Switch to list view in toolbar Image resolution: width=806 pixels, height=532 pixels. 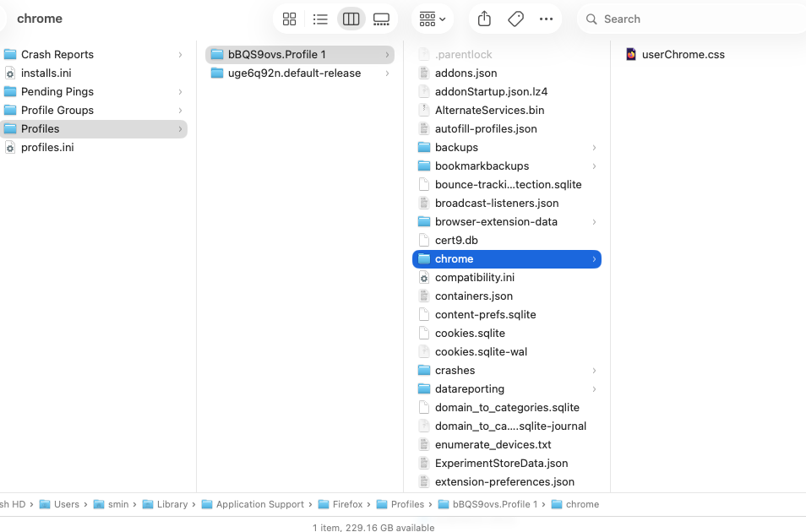(x=320, y=19)
